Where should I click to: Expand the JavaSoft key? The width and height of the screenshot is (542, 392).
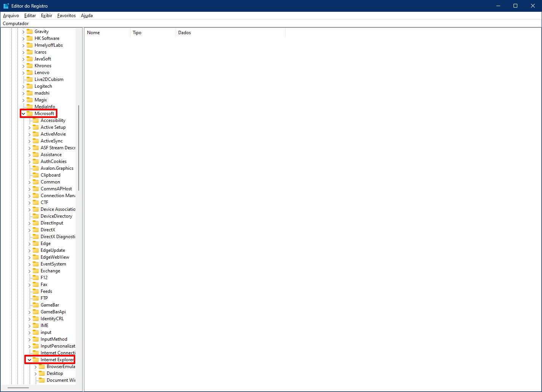click(24, 59)
